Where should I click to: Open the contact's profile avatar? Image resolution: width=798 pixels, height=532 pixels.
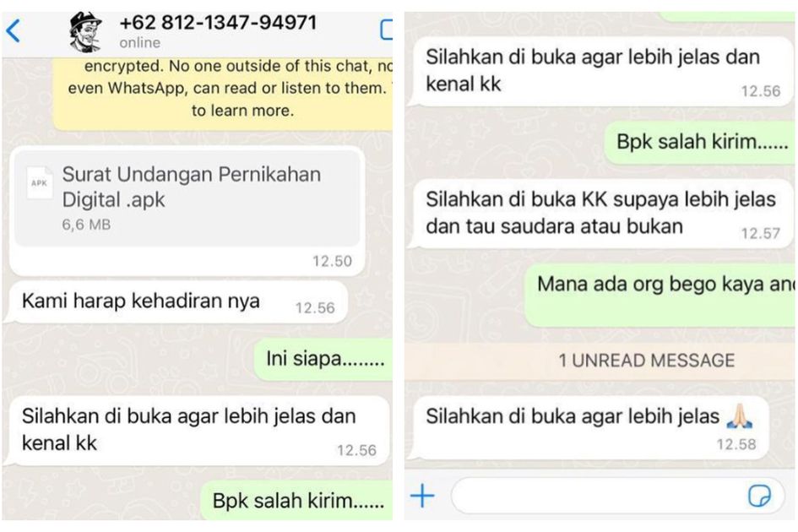click(x=85, y=32)
